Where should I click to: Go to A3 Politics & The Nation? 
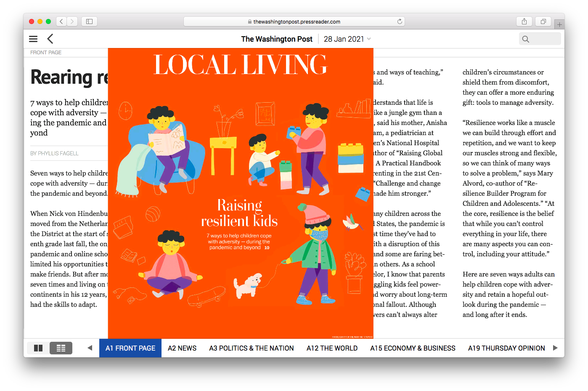252,348
